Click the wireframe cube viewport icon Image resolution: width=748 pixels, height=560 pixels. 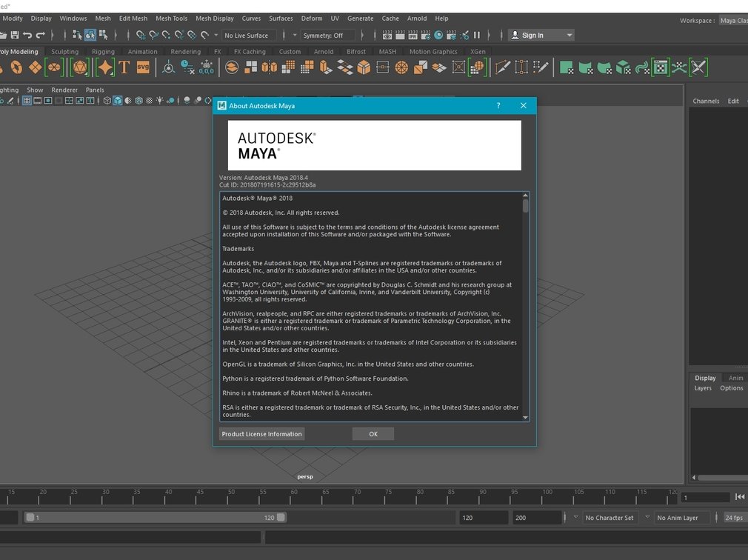107,100
